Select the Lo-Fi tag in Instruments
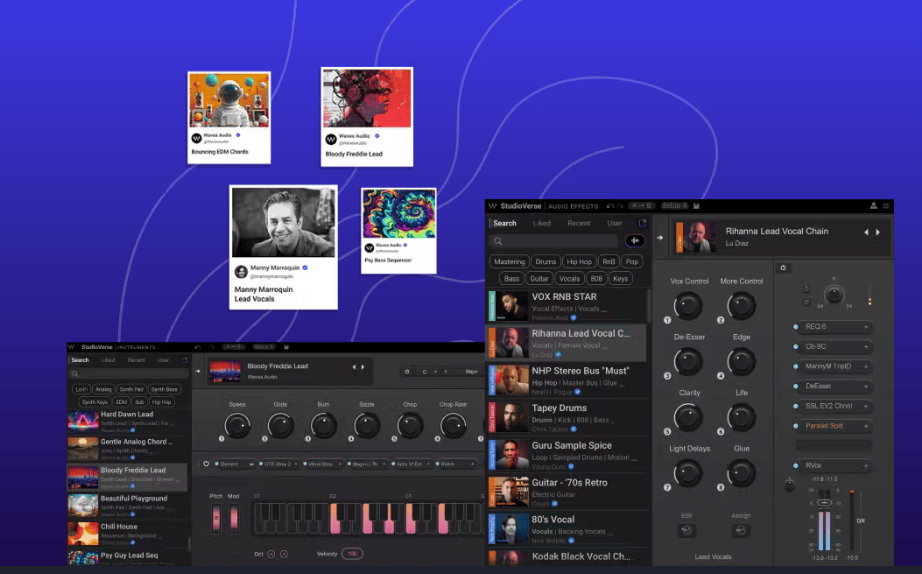The width and height of the screenshot is (922, 574). pyautogui.click(x=81, y=389)
